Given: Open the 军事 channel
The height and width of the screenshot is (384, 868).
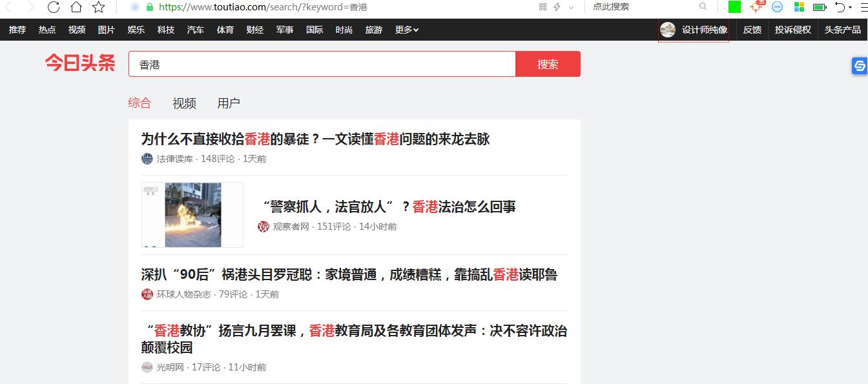Looking at the screenshot, I should [285, 30].
